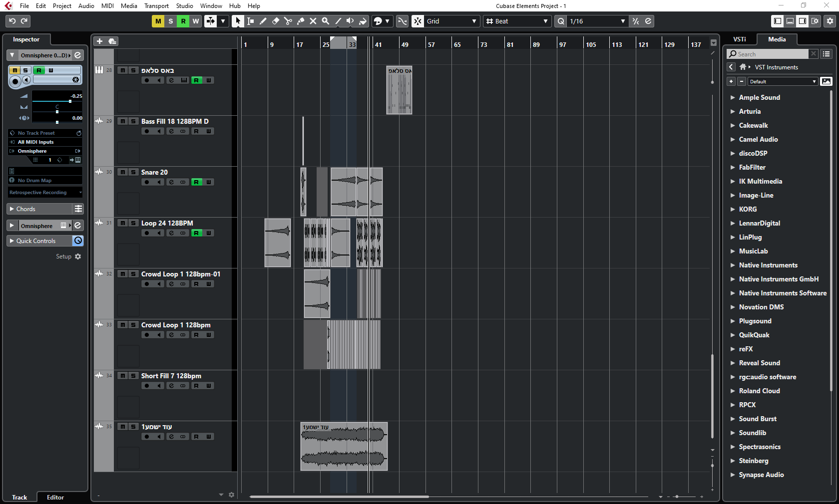Expand the Ample Sound vendor folder

click(733, 97)
